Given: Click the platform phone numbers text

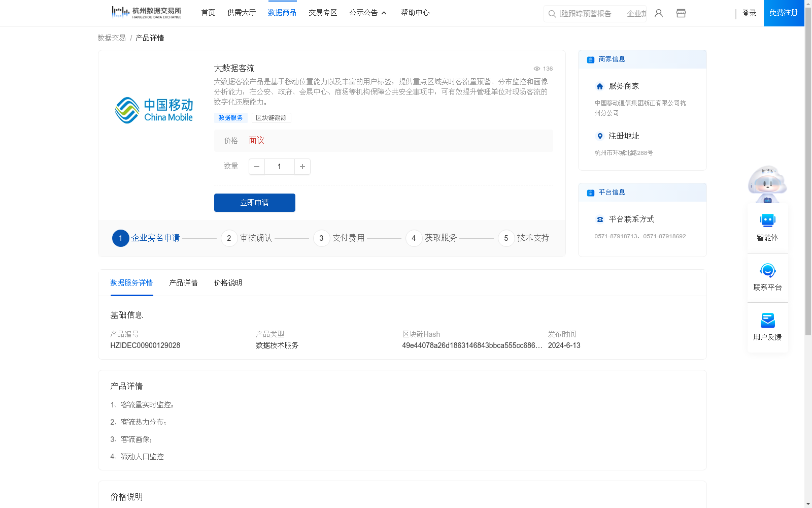Looking at the screenshot, I should coord(640,236).
